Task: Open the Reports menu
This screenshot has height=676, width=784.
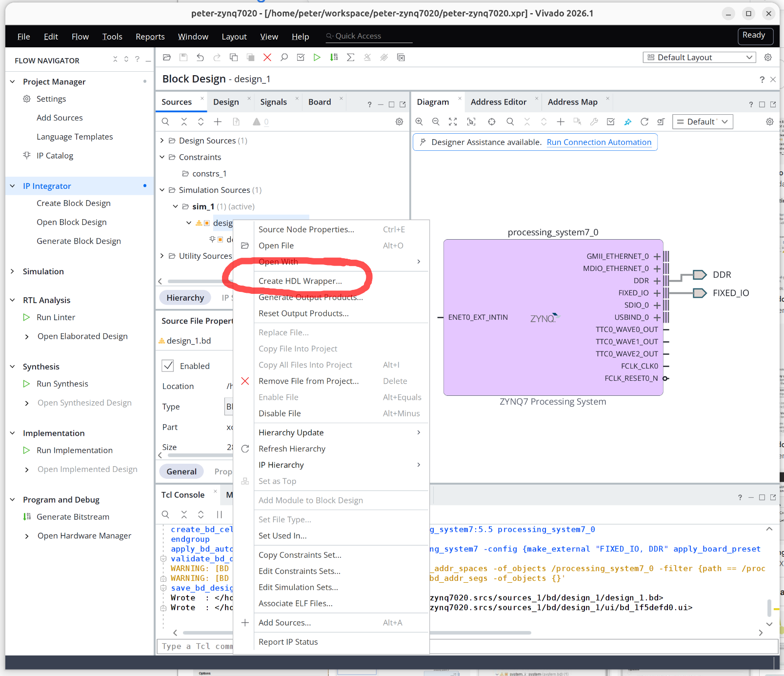Action: tap(150, 37)
